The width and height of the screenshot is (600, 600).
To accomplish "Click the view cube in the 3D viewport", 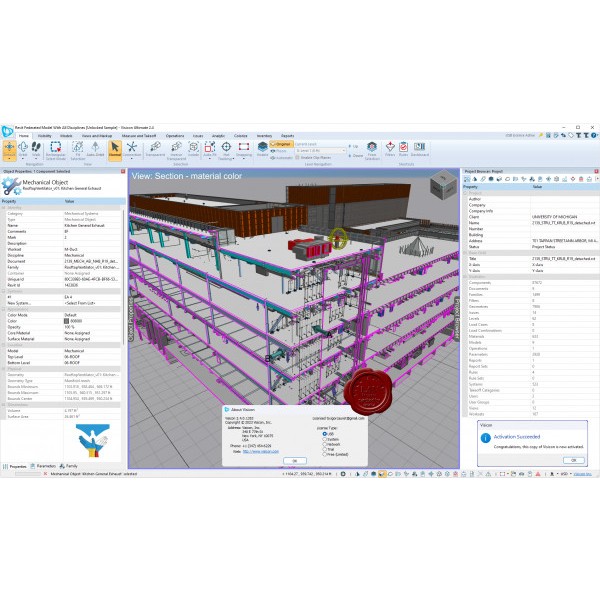I will 443,185.
